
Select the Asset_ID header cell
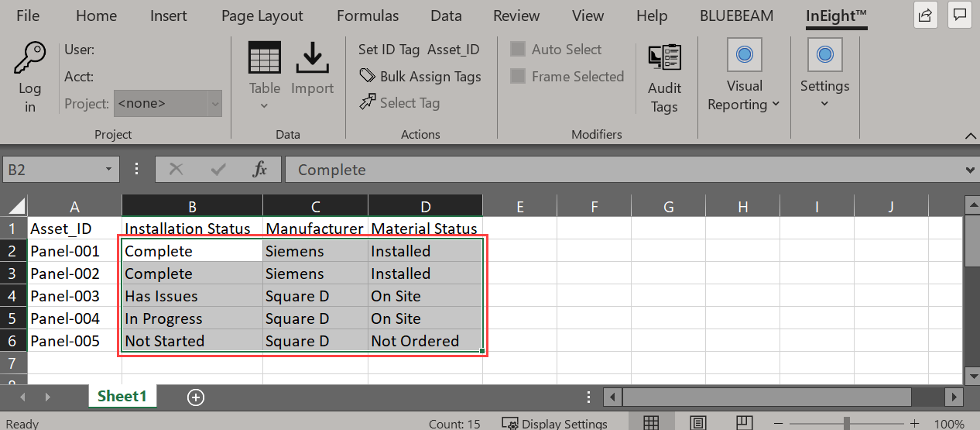pos(74,229)
